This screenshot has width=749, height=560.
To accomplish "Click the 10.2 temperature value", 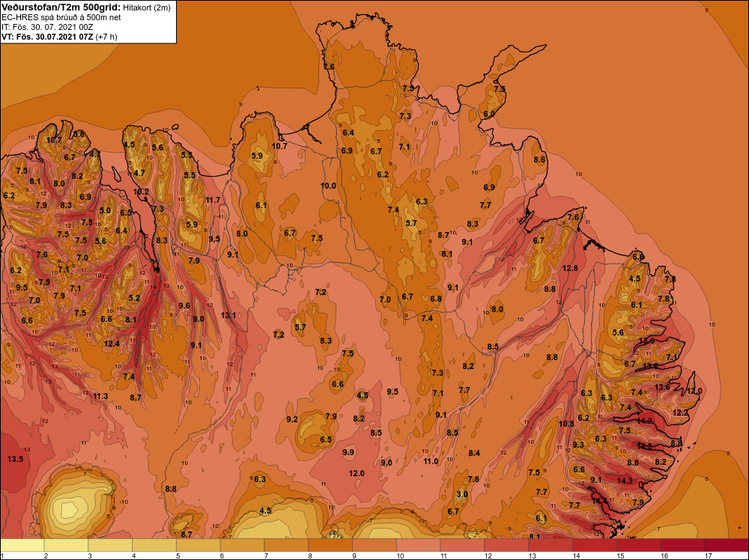I will pyautogui.click(x=141, y=192).
